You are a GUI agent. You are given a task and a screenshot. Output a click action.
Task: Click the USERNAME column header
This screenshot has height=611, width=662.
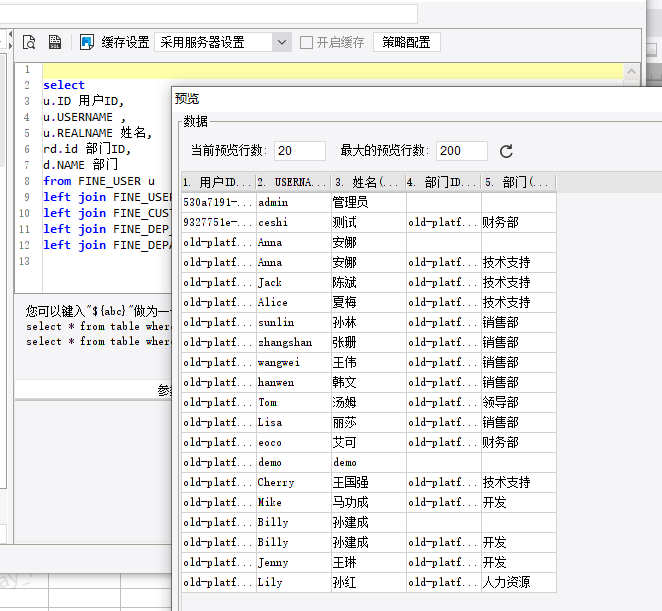[x=293, y=182]
